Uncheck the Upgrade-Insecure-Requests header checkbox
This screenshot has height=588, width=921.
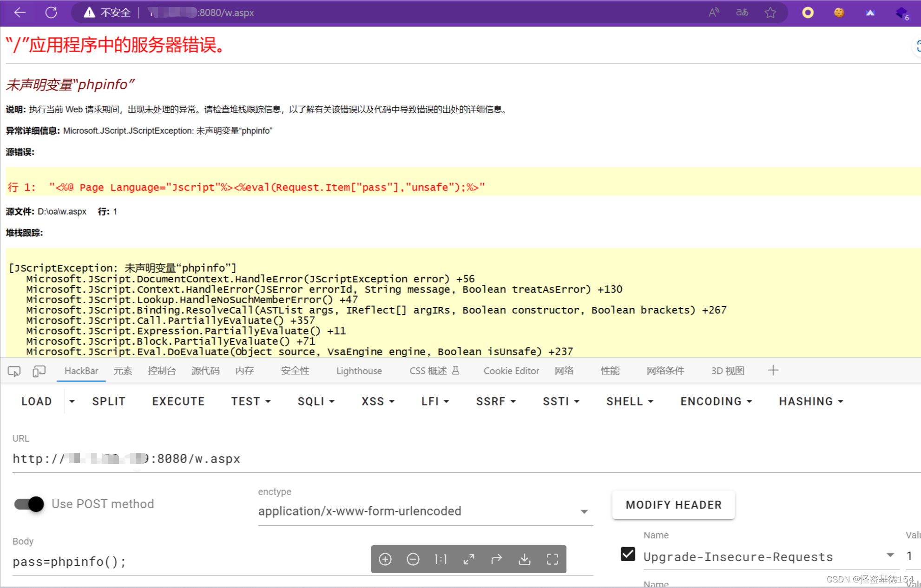pyautogui.click(x=628, y=554)
